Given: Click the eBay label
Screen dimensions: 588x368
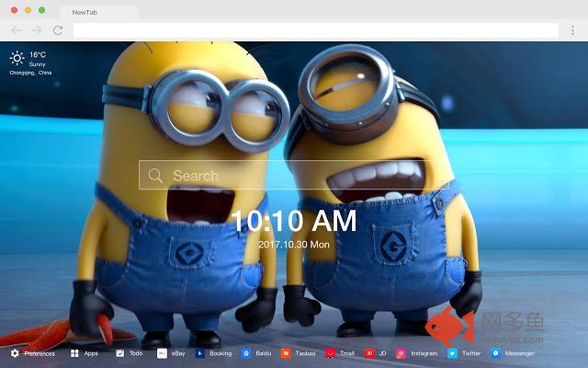Looking at the screenshot, I should coord(178,353).
